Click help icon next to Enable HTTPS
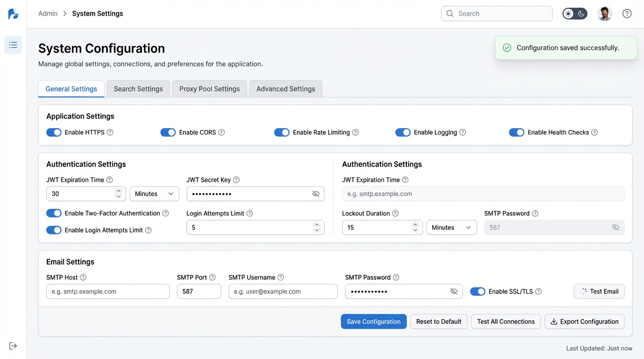 point(110,132)
